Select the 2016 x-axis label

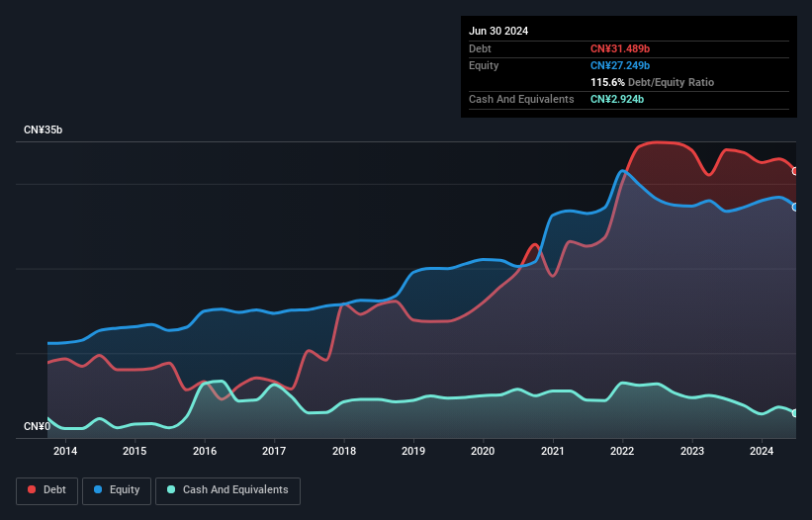(205, 452)
